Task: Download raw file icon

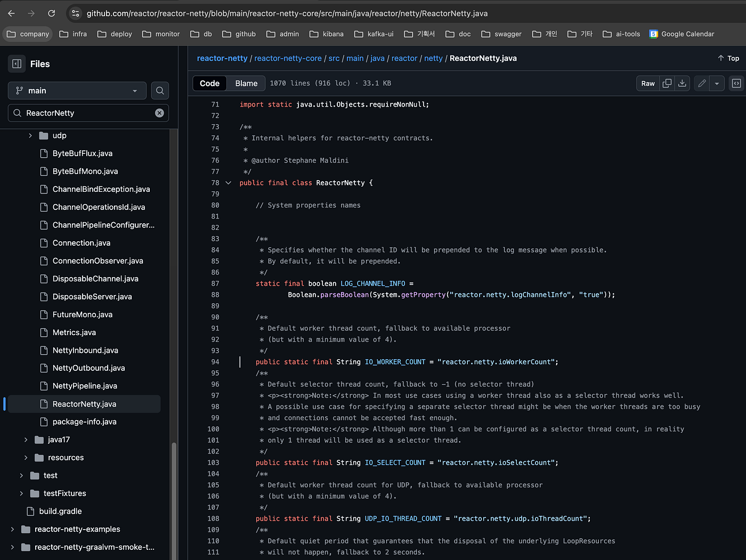Action: [682, 83]
